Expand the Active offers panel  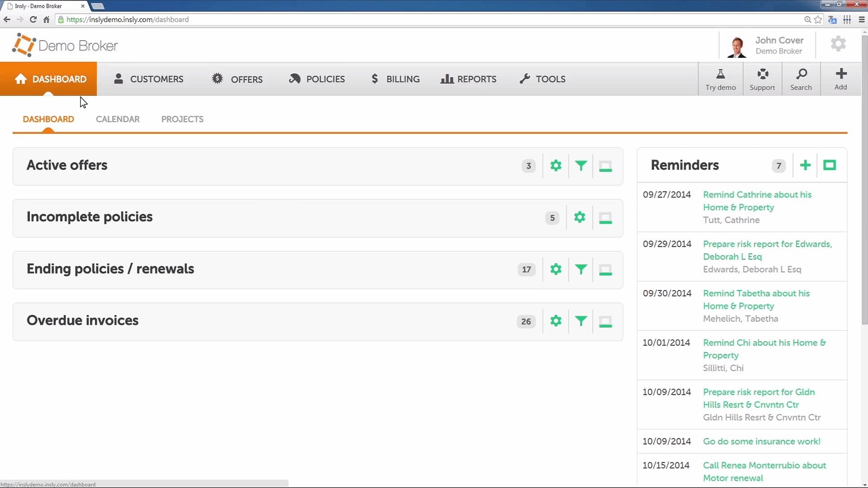tap(605, 166)
